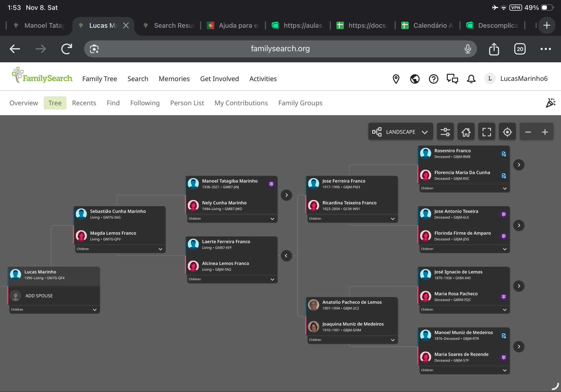
Task: Open the notifications bell
Action: [471, 79]
